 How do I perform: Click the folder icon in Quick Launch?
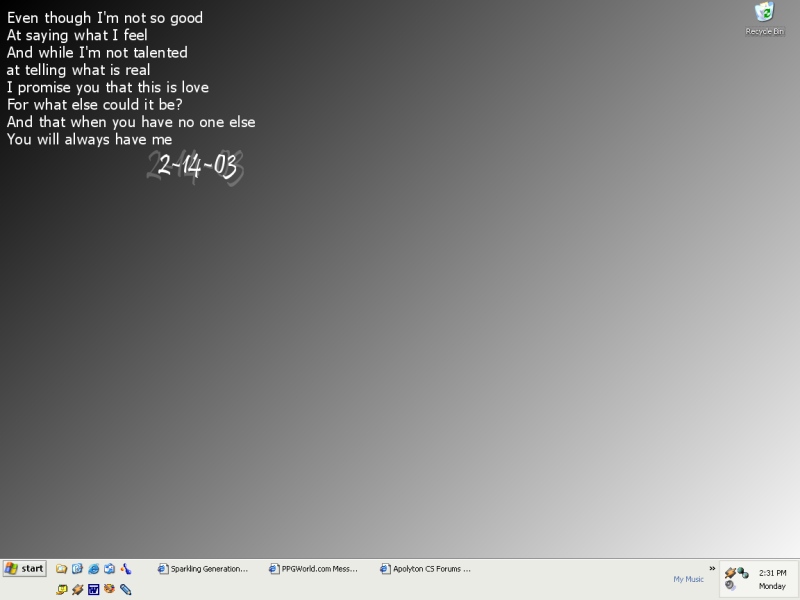62,569
